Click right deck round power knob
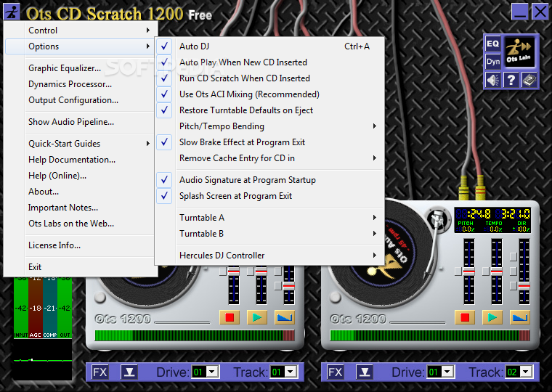This screenshot has width=552, height=392. (x=335, y=298)
